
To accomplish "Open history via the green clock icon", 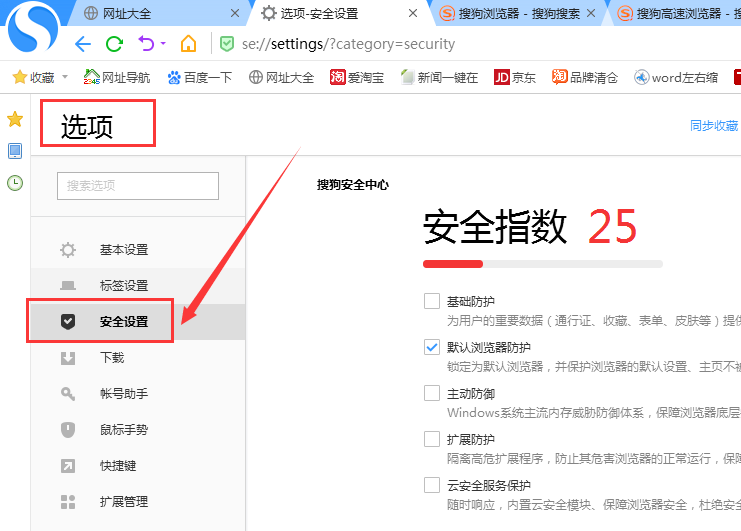I will [x=15, y=183].
